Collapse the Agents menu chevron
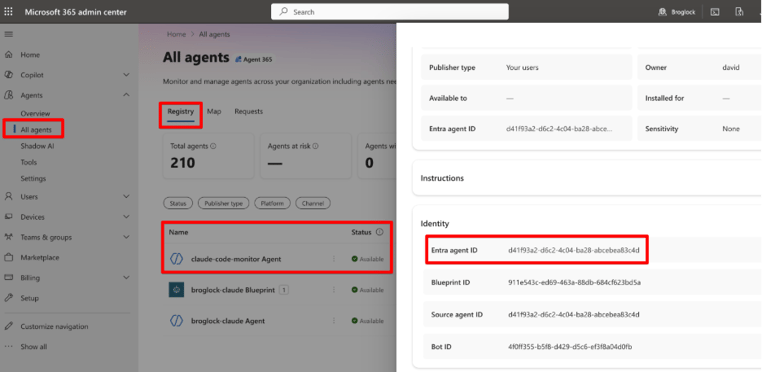The width and height of the screenshot is (762, 372). 126,95
